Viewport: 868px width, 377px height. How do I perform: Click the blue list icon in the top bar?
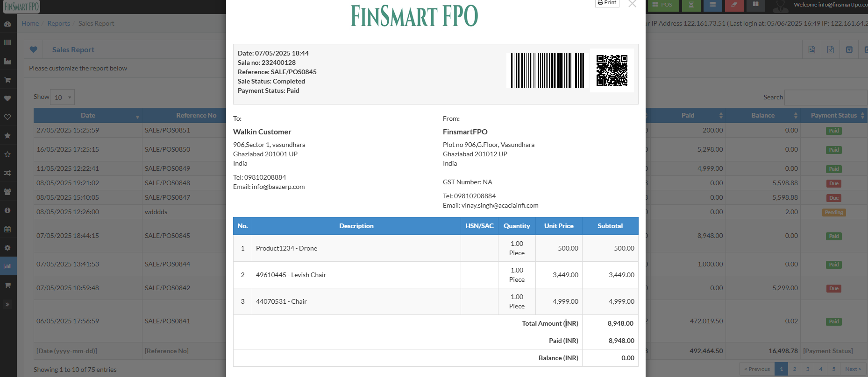coord(712,5)
